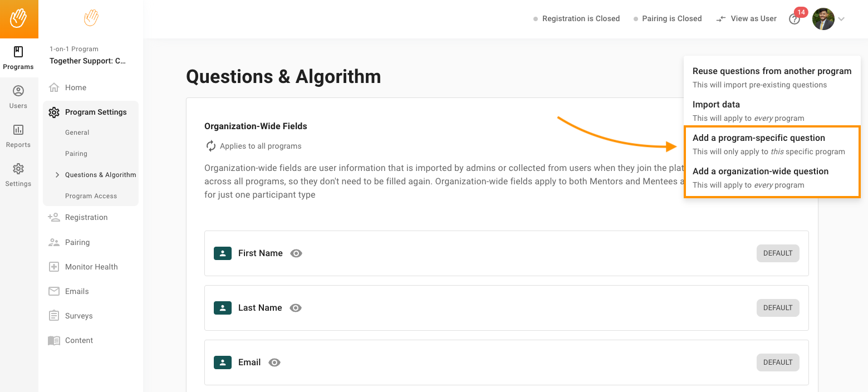Click the orange hand logo top-left
Viewport: 868px width, 392px height.
coord(19,19)
